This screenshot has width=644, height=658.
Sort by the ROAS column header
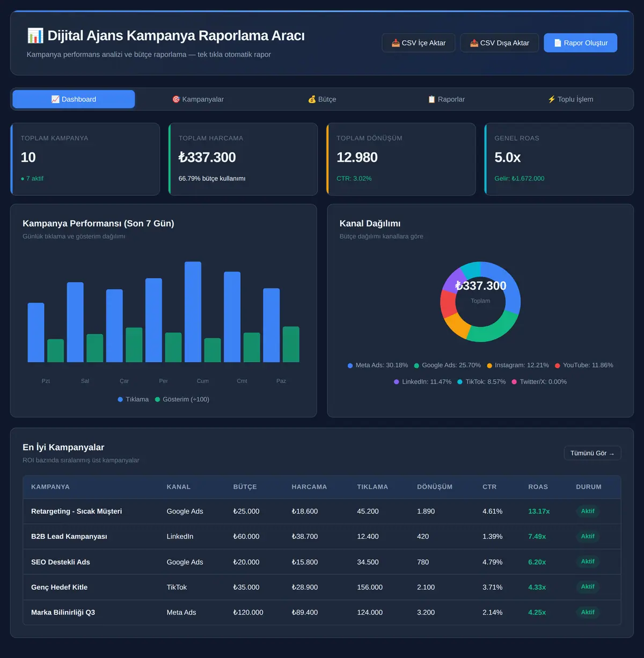pyautogui.click(x=538, y=487)
